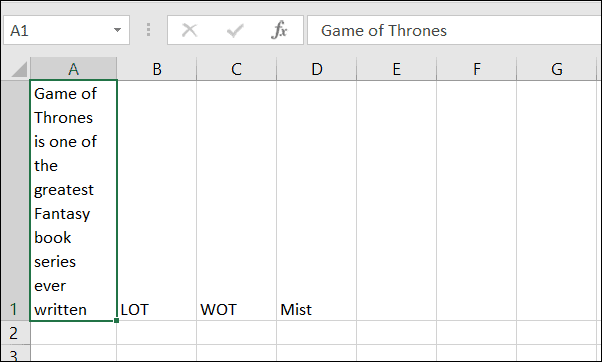Select empty cell A2
The height and width of the screenshot is (362, 602).
(x=73, y=333)
